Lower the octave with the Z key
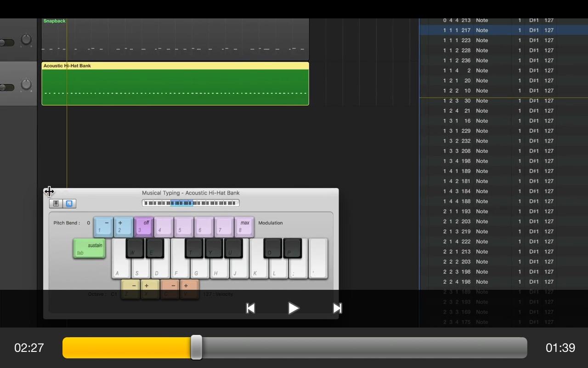This screenshot has width=588, height=368. click(131, 289)
